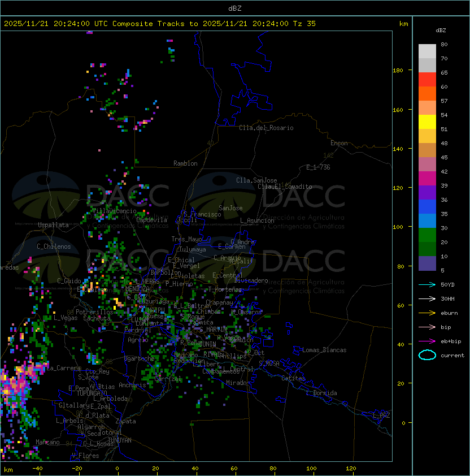Screen dimensions: 470x476
Task: Click the 'Manzano' map label
Action: click(x=47, y=442)
